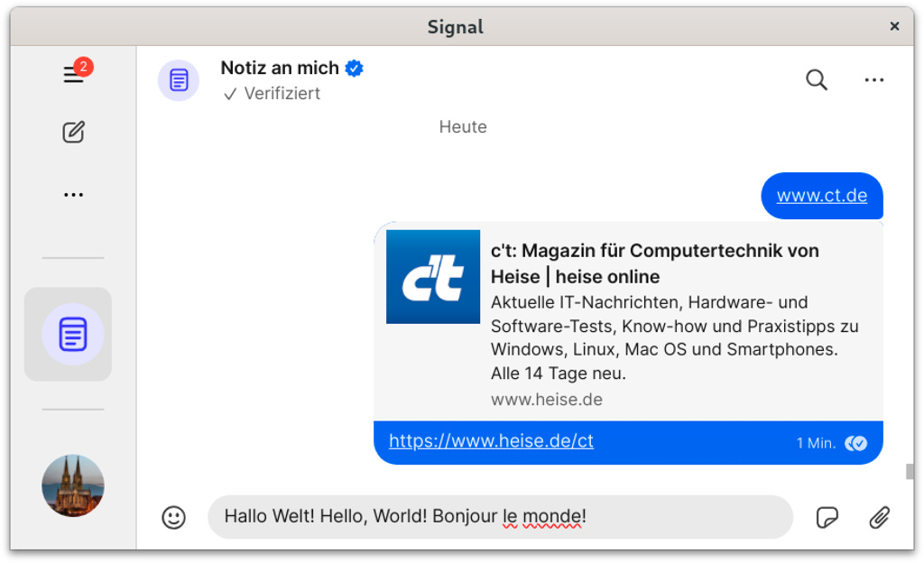
Task: Attach a file with the paperclip
Action: (x=879, y=517)
